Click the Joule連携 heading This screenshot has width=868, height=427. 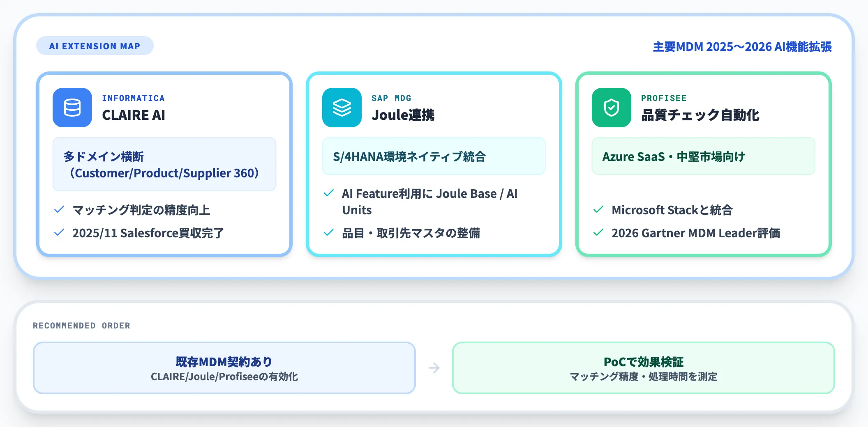(x=403, y=115)
